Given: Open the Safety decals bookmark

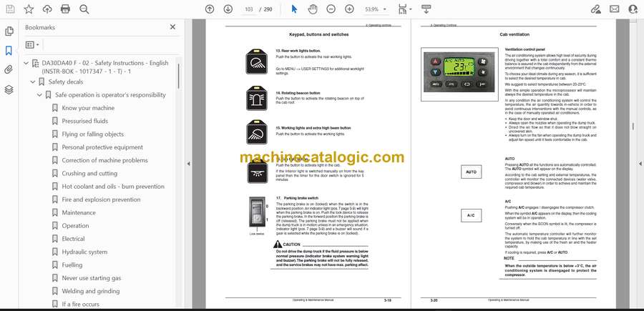Looking at the screenshot, I should tap(66, 82).
